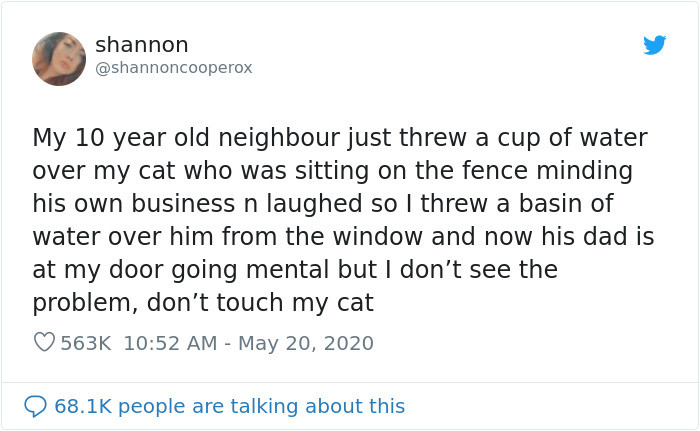Click the 563K likes count
700x431 pixels.
point(86,343)
